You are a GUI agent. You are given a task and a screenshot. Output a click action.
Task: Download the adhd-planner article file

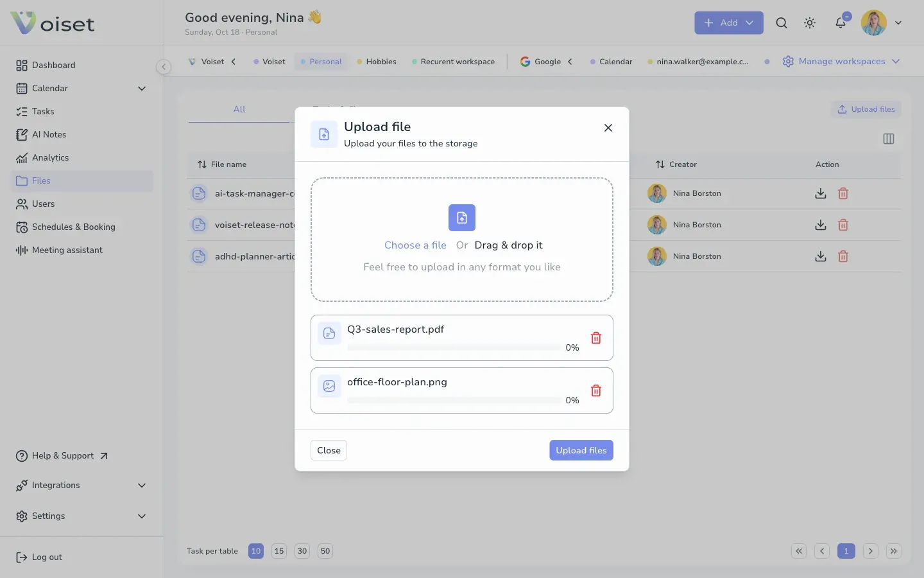pos(821,256)
